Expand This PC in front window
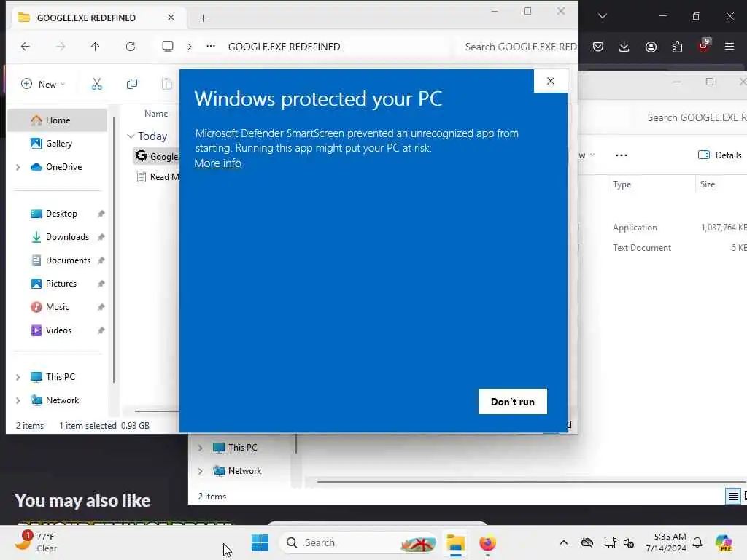The width and height of the screenshot is (747, 560). 18,377
